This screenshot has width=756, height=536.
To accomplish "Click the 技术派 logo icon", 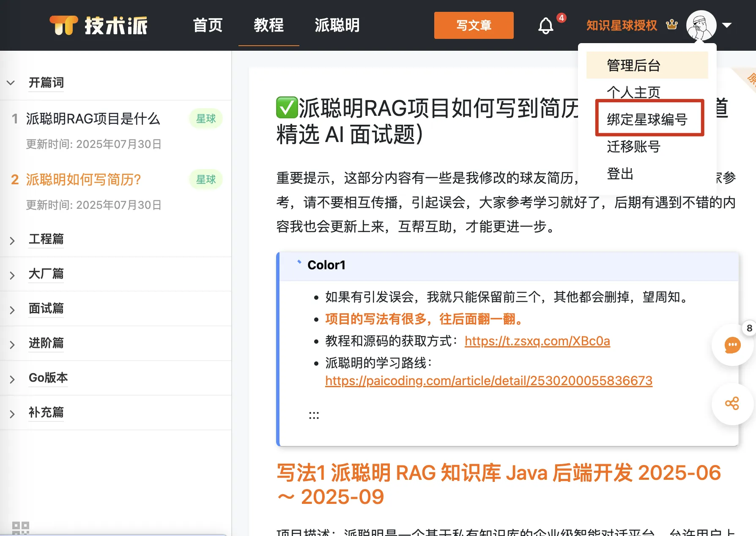I will tap(64, 25).
